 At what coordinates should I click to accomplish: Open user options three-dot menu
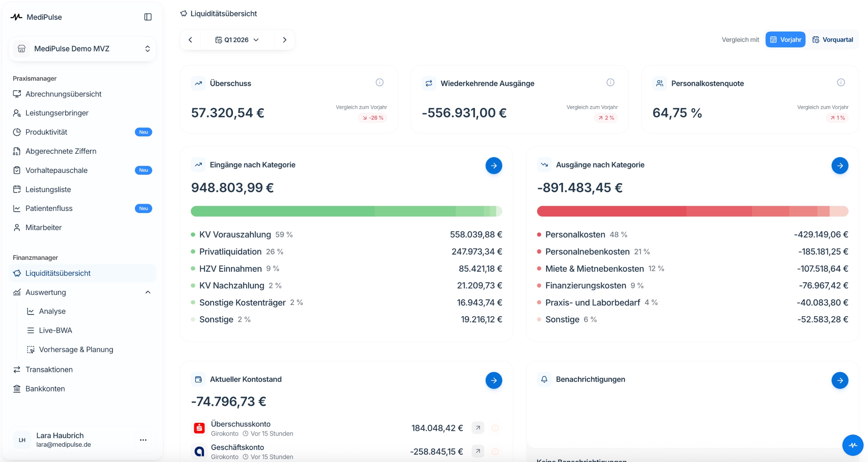point(143,440)
